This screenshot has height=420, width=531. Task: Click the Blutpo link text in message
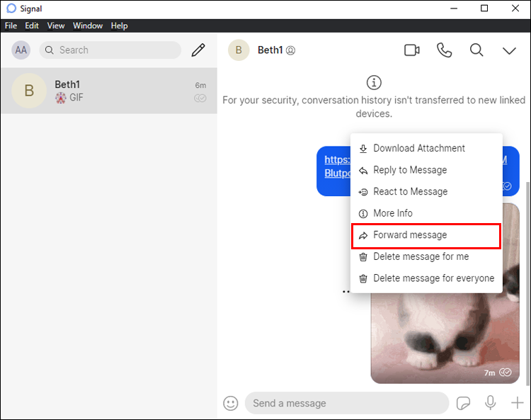point(337,173)
